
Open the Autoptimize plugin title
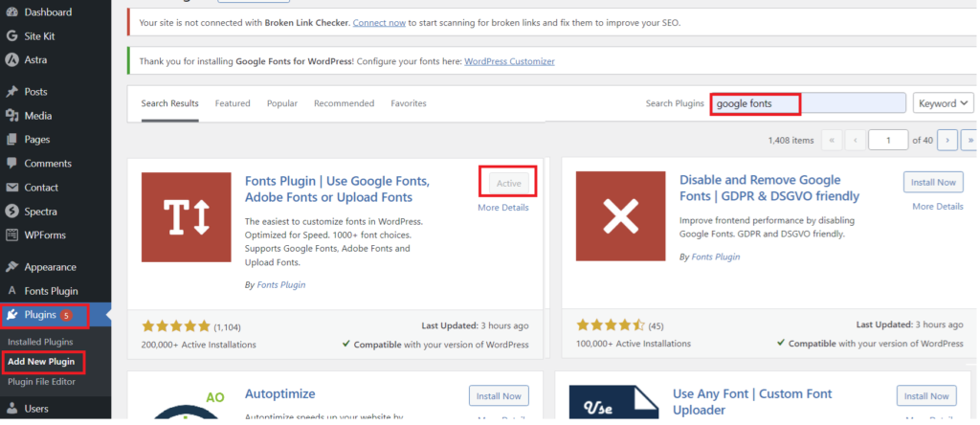(280, 394)
